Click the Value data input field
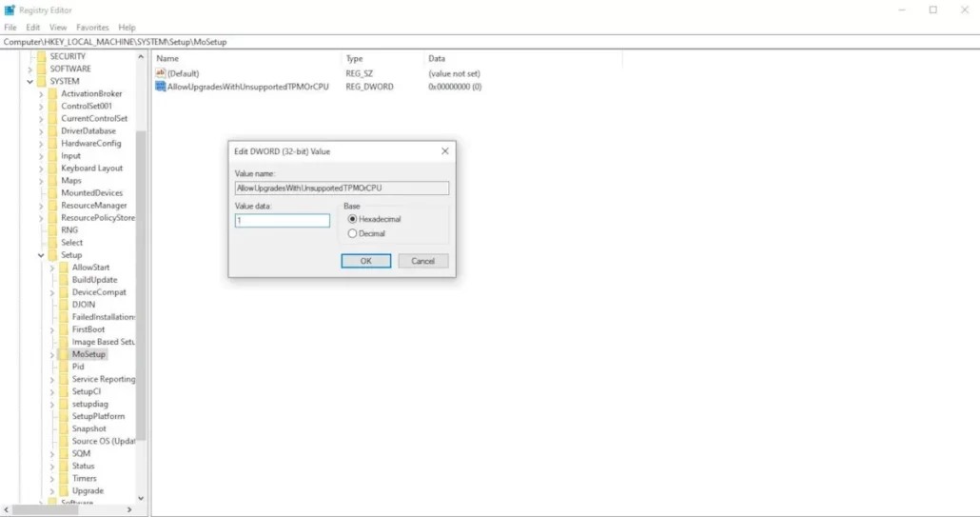The width and height of the screenshot is (980, 517). (x=283, y=221)
